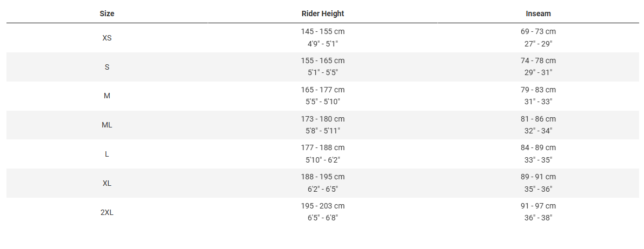Click the 69 - 73 cm inseam value
The image size is (644, 249).
(538, 31)
